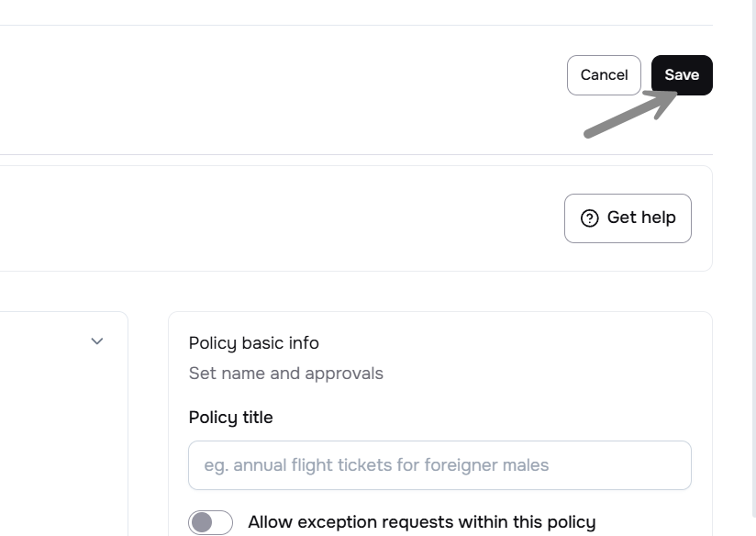Click the 'Policy title' field label
Viewport: 756px width, 536px height.
[x=230, y=418]
